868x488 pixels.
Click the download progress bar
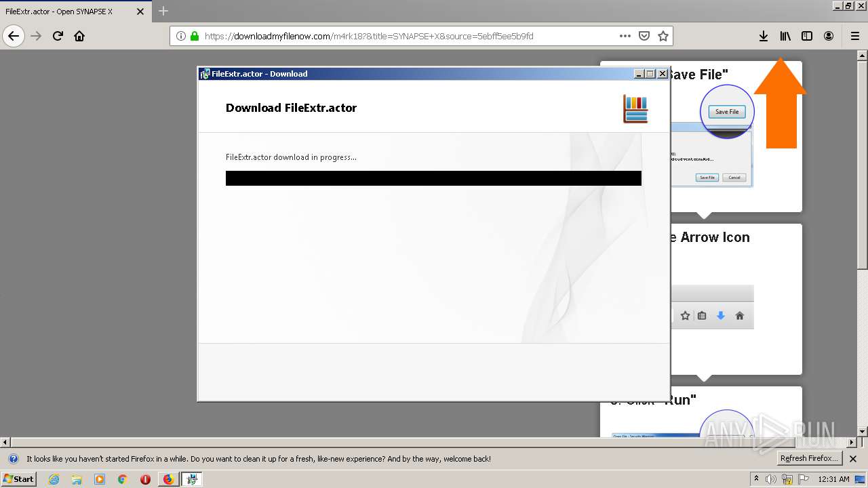(x=433, y=178)
